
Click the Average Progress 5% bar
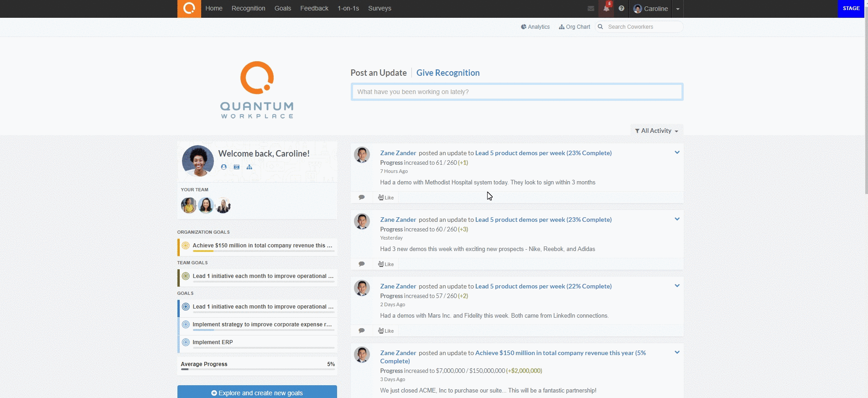[258, 369]
